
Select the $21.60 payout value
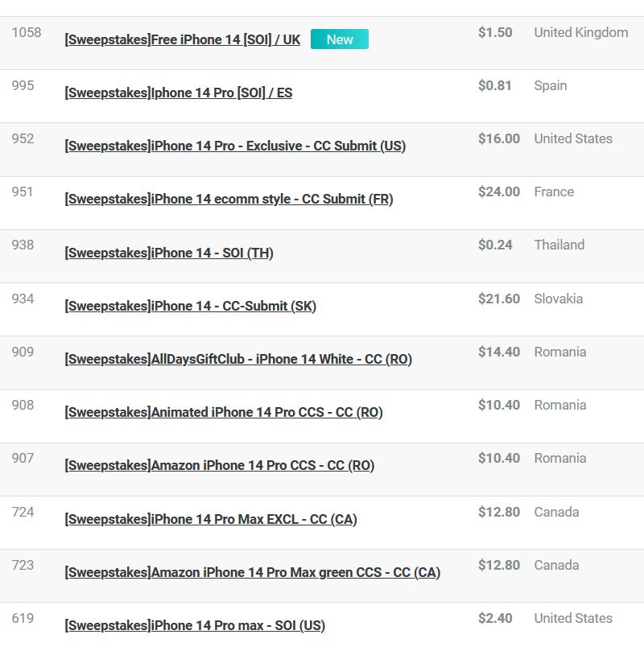pyautogui.click(x=498, y=299)
